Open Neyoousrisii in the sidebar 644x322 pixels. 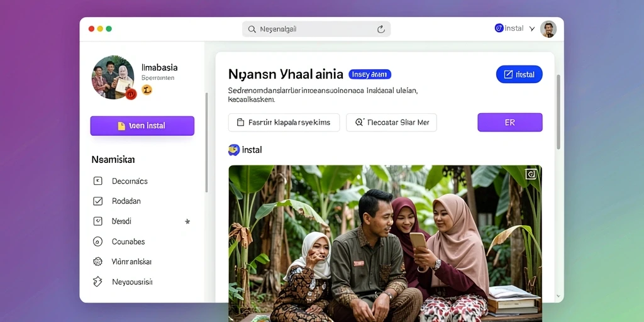[132, 282]
